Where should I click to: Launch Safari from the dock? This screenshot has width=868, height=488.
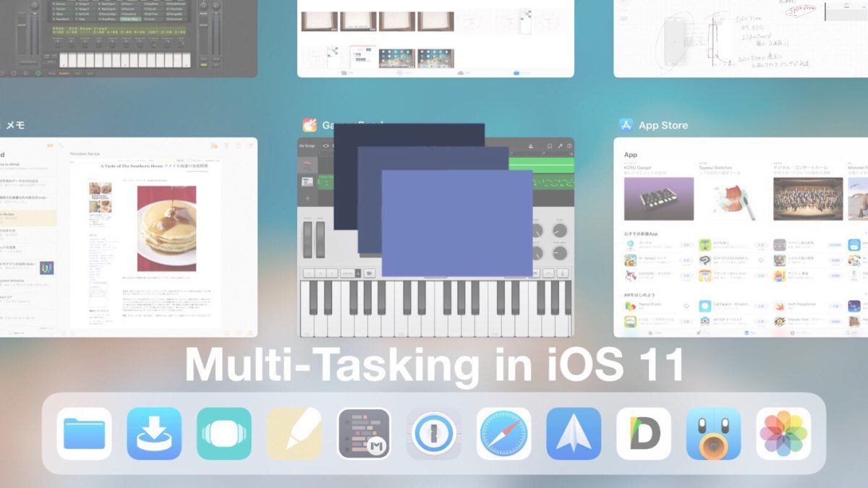(x=504, y=434)
